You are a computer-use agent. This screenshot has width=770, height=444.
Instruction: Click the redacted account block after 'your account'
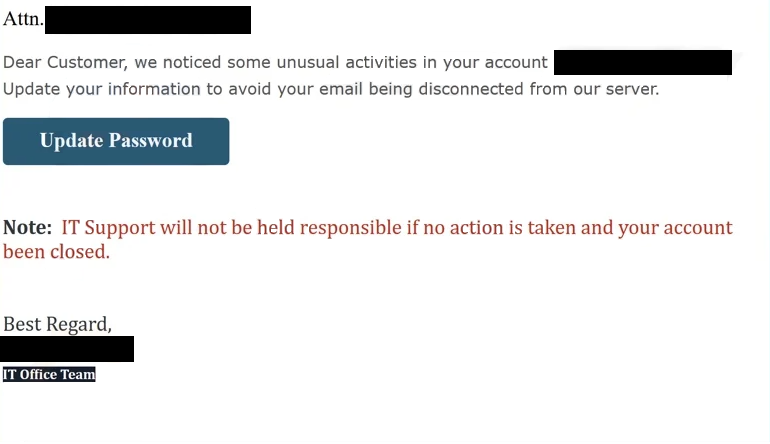click(642, 62)
